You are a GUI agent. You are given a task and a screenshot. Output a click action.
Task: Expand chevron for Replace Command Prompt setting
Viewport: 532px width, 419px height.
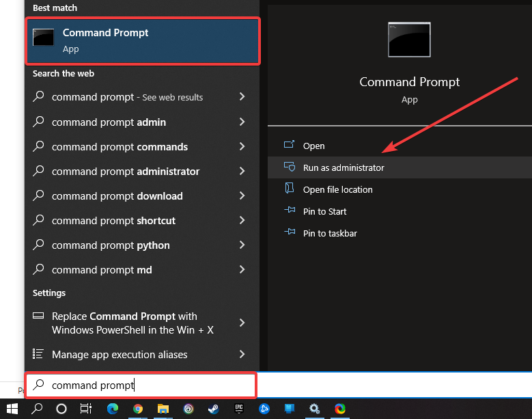tap(242, 323)
